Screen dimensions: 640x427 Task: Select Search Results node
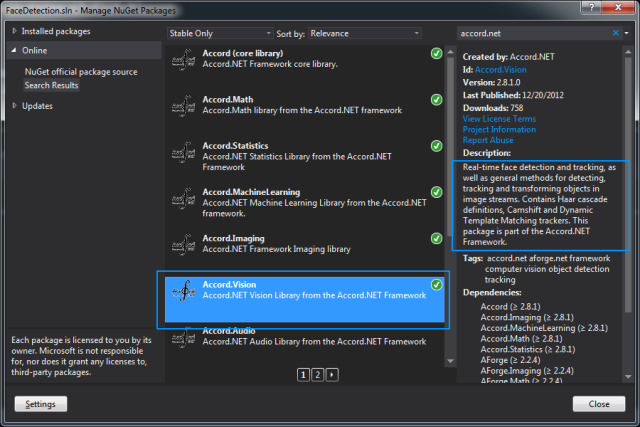tap(51, 85)
